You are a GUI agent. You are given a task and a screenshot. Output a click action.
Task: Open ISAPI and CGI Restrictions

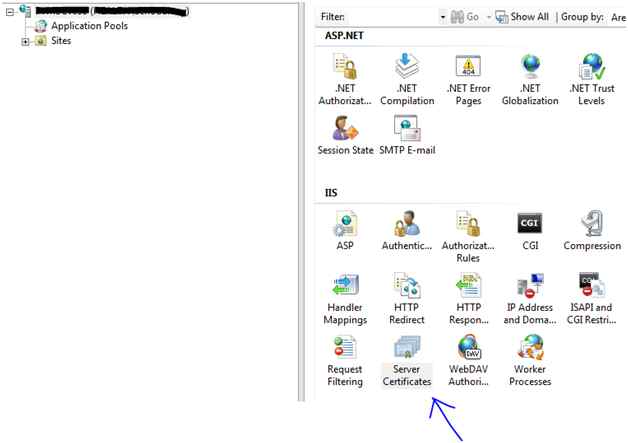(x=592, y=299)
